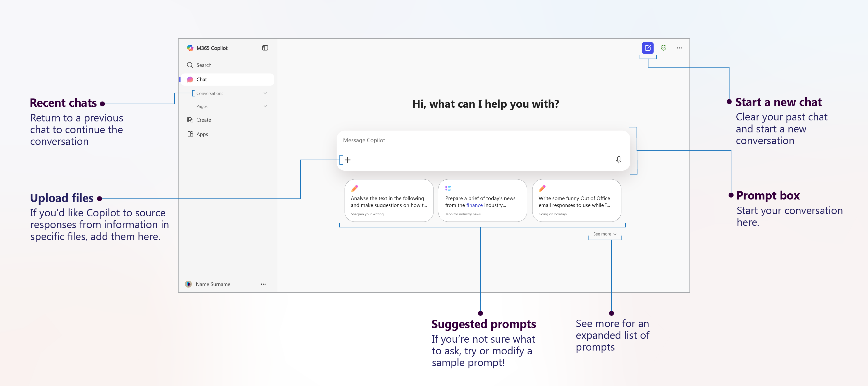The width and height of the screenshot is (868, 386).
Task: Open Create from the sidebar
Action: pos(203,120)
